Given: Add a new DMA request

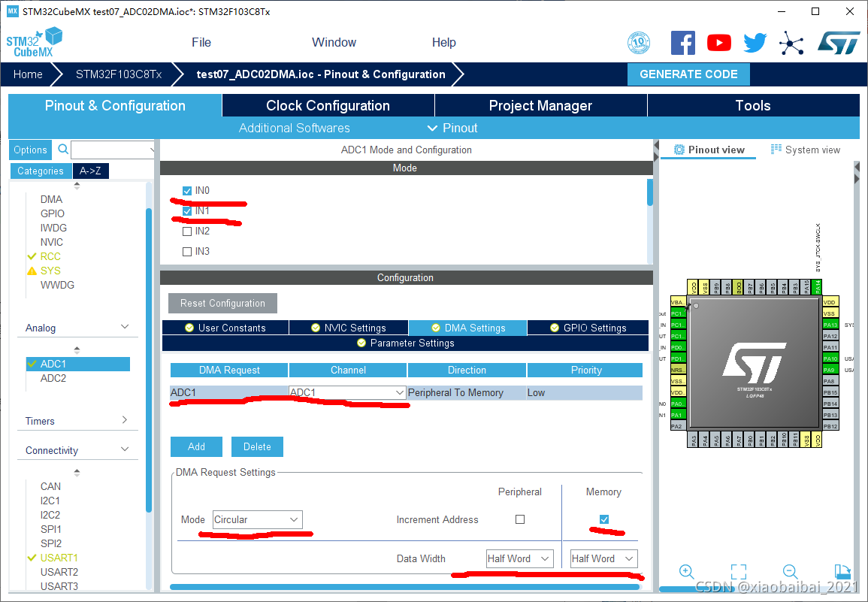Looking at the screenshot, I should [196, 447].
